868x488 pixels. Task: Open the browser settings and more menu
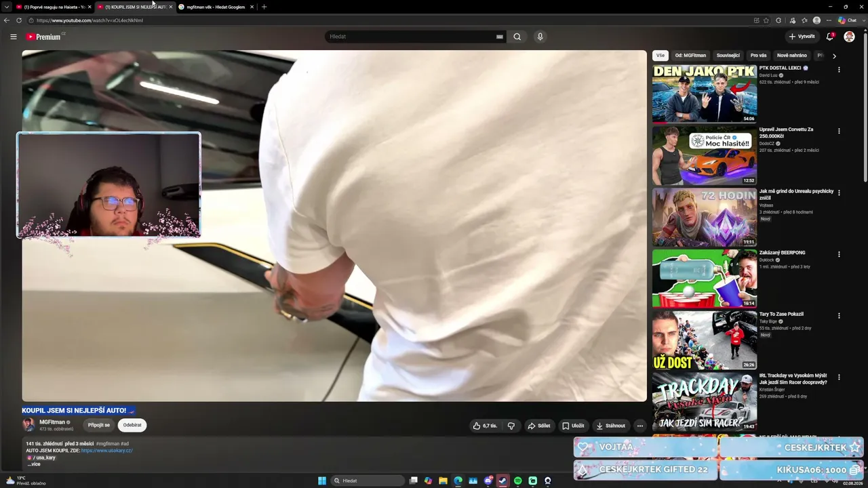pyautogui.click(x=829, y=20)
